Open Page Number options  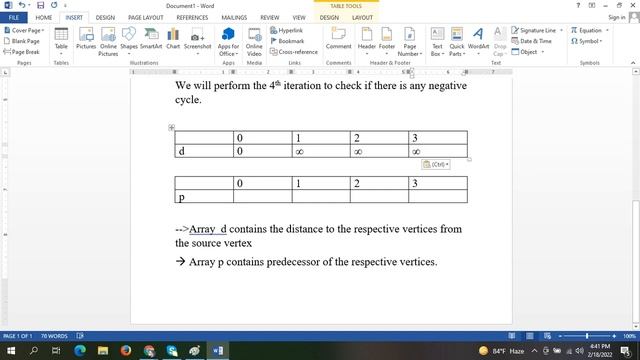pyautogui.click(x=409, y=42)
